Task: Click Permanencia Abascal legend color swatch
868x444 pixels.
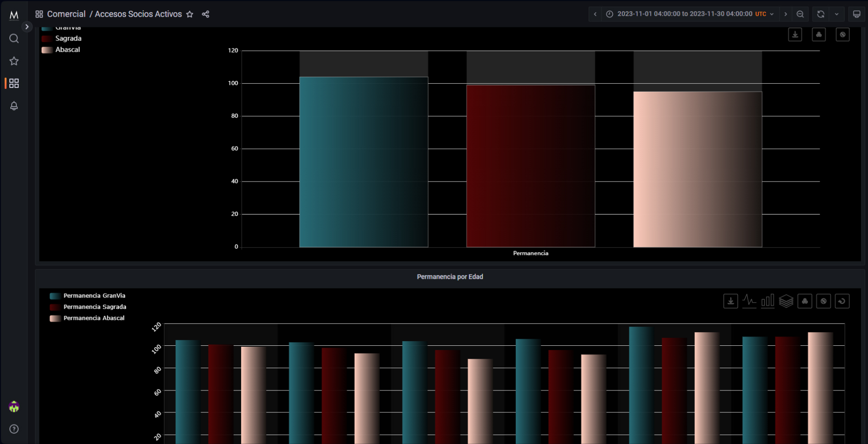Action: 55,318
